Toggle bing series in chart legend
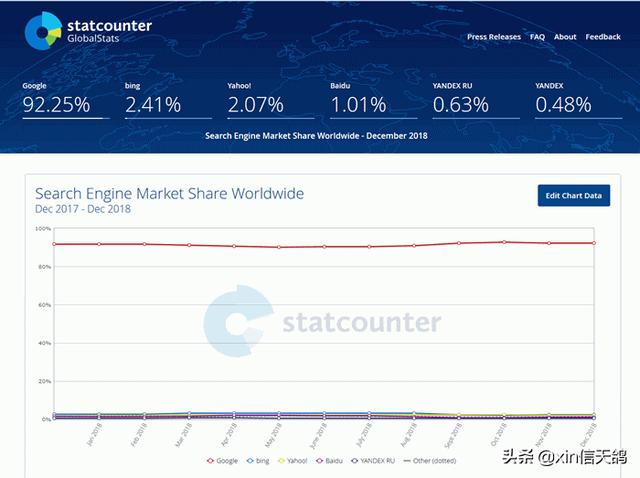This screenshot has width=640, height=478. [x=258, y=460]
